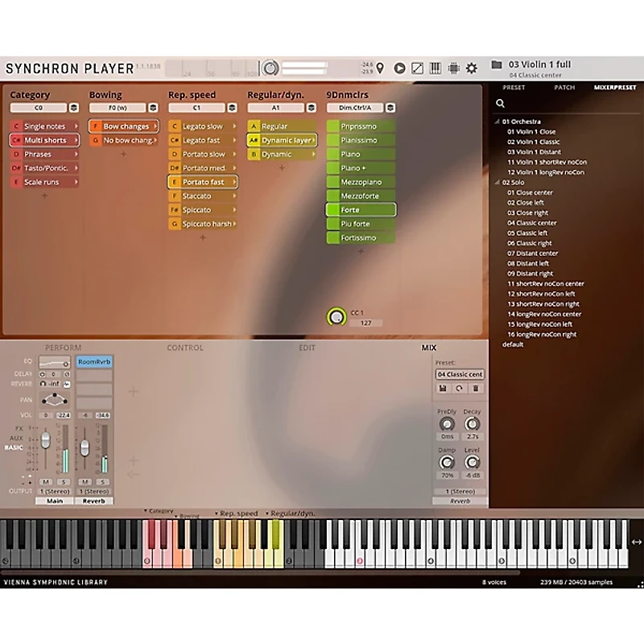Expand arrow on Single notes category

(x=76, y=126)
